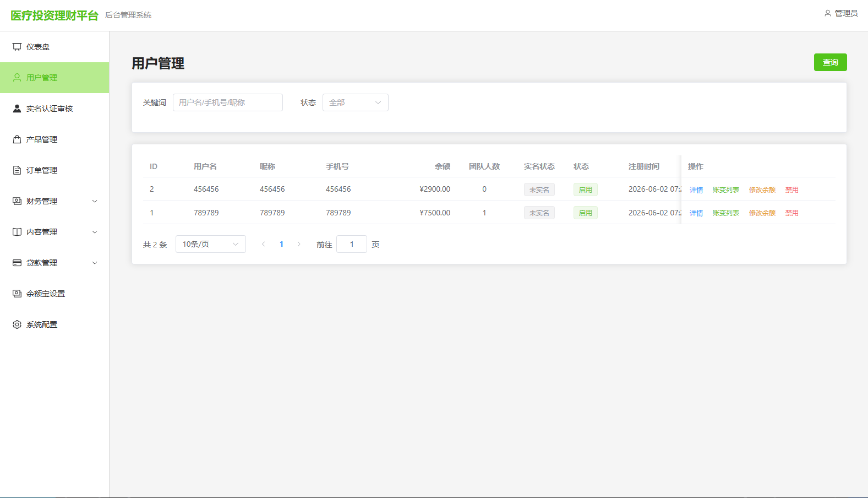The image size is (868, 498).
Task: Click 禁用 for user 456456
Action: pyautogui.click(x=792, y=190)
